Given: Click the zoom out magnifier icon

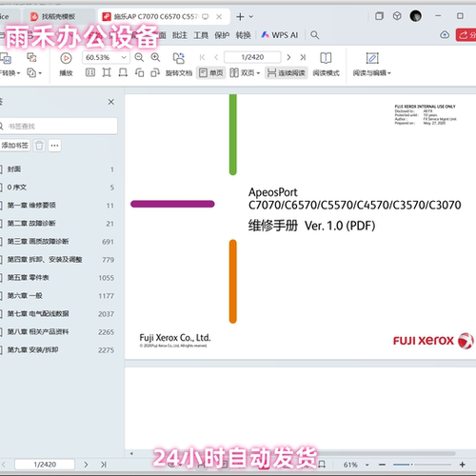Looking at the screenshot, I should pos(139,57).
